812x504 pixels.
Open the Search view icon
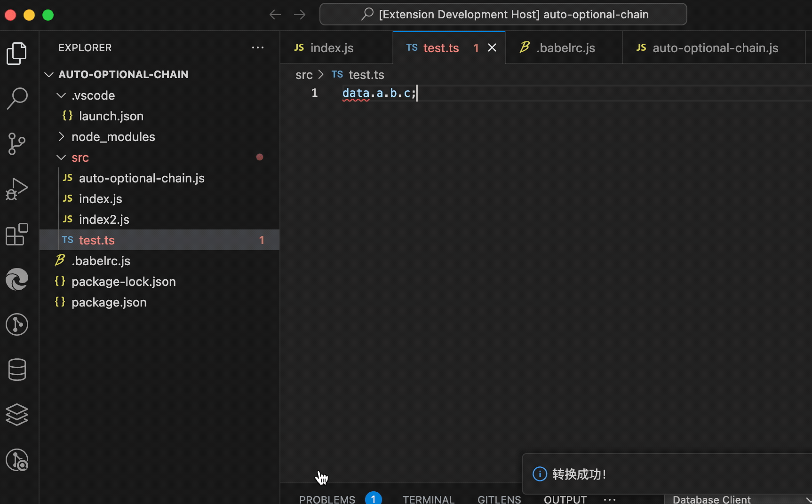click(17, 98)
